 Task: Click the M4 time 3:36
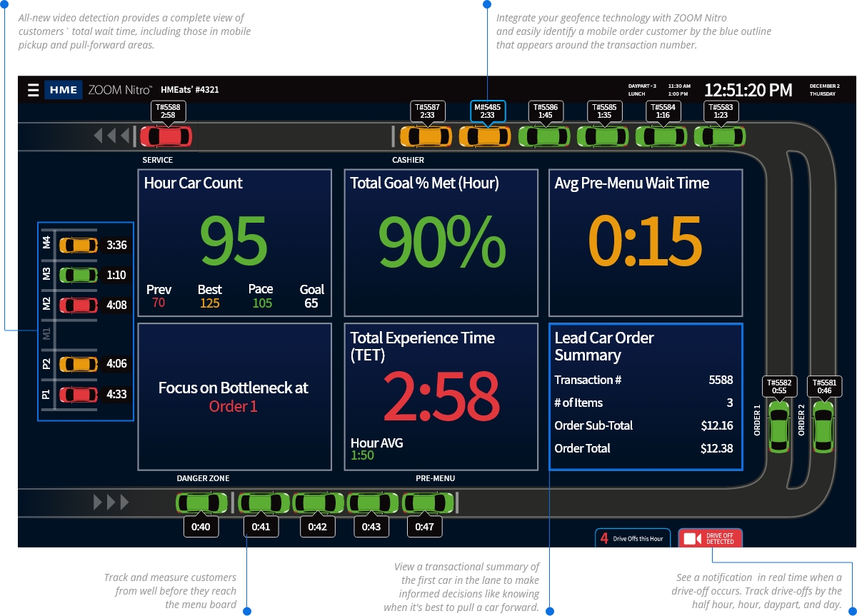(116, 245)
